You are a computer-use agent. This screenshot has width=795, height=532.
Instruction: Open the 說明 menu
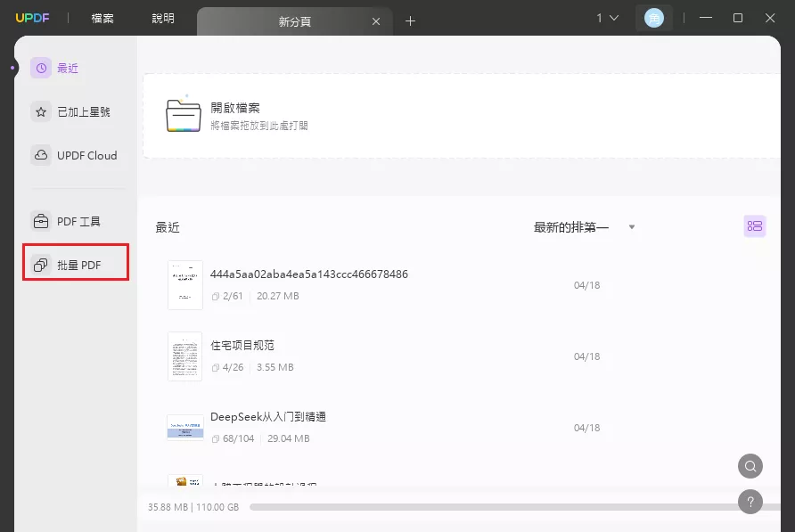[163, 18]
